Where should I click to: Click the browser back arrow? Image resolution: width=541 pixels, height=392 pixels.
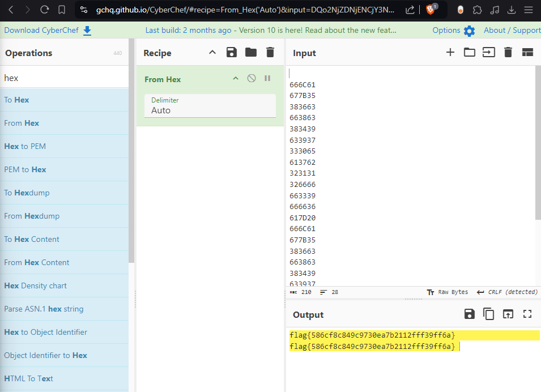pyautogui.click(x=11, y=10)
